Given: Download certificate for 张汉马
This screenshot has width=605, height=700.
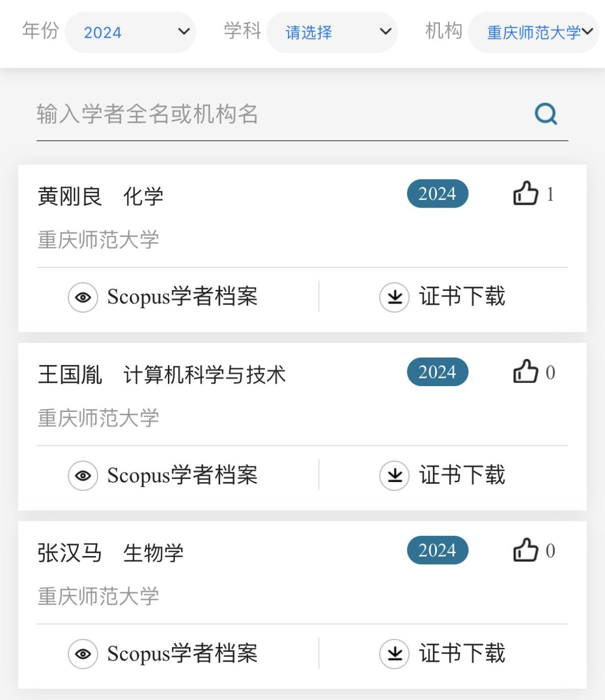Looking at the screenshot, I should click(462, 654).
